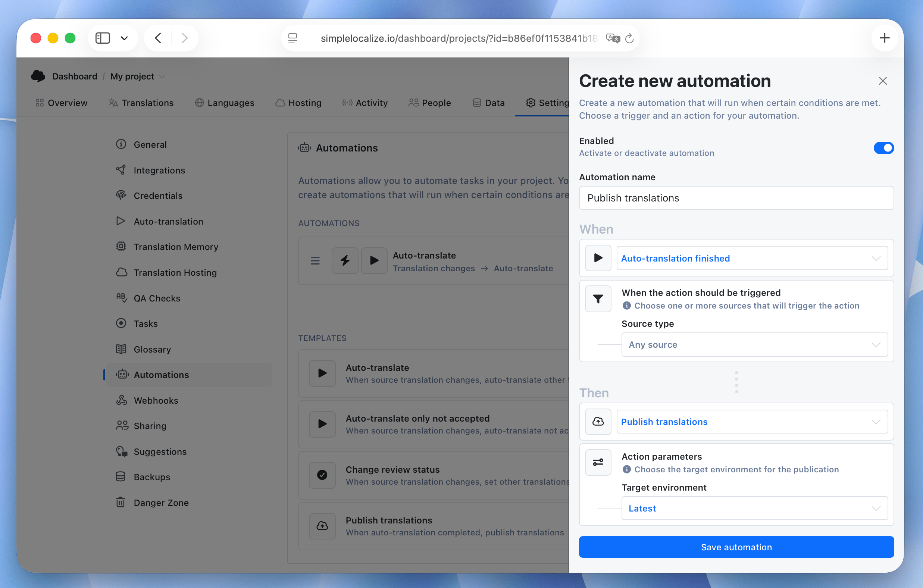Select the Auto-translate only not accepted template

(x=434, y=424)
